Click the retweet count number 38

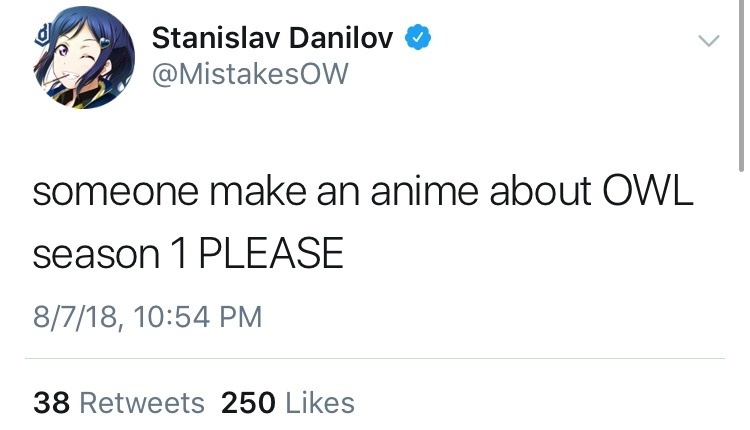pyautogui.click(x=51, y=402)
